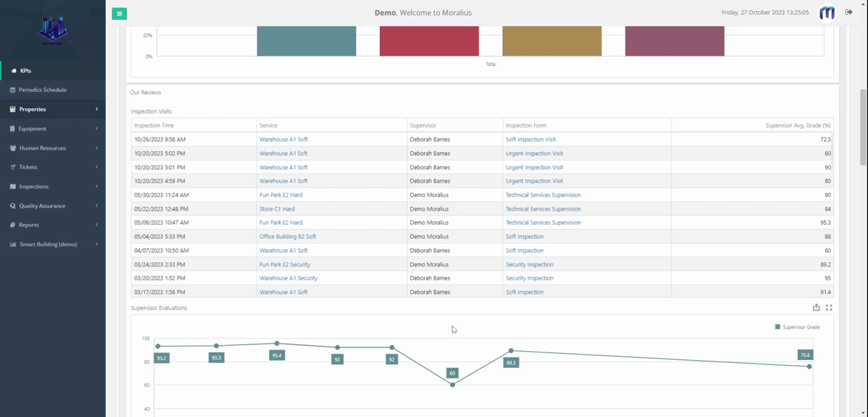The width and height of the screenshot is (868, 417).
Task: Expand the Quality Assurance menu chevron
Action: tap(96, 206)
